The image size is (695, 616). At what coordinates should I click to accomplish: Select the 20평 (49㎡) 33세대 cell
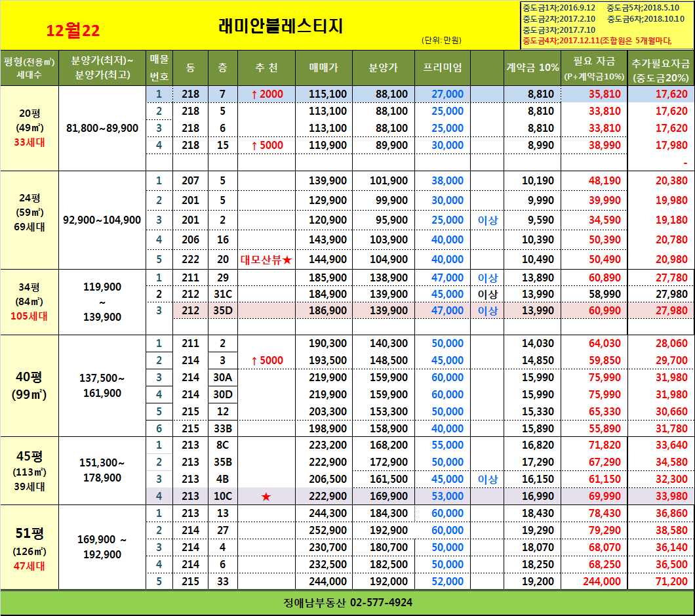point(30,128)
